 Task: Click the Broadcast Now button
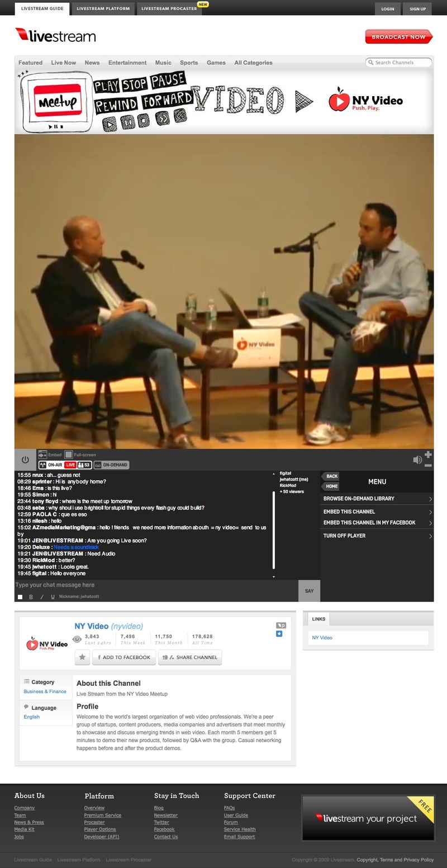(399, 37)
